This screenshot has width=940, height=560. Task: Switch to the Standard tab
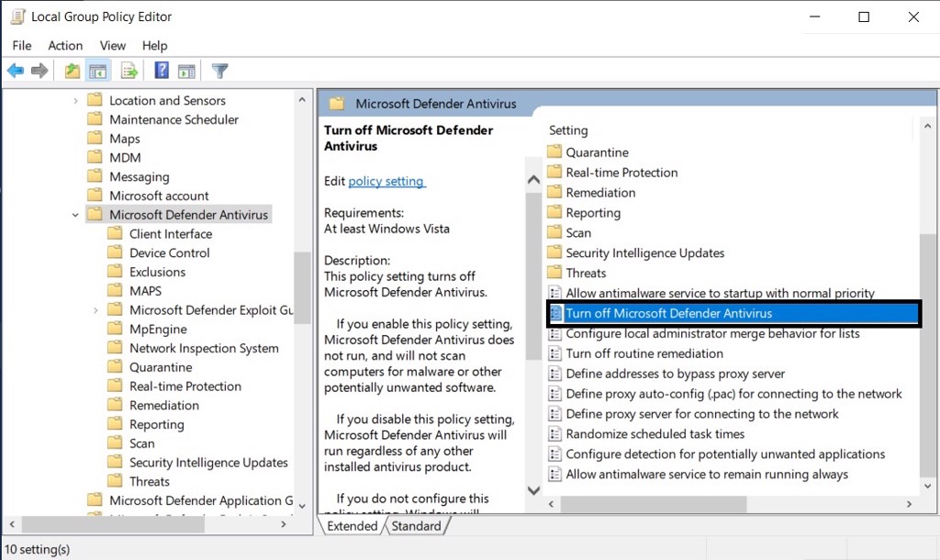[x=416, y=526]
